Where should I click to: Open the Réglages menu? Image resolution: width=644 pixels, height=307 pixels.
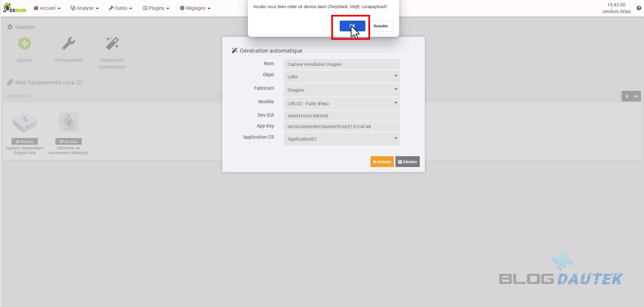click(x=195, y=8)
